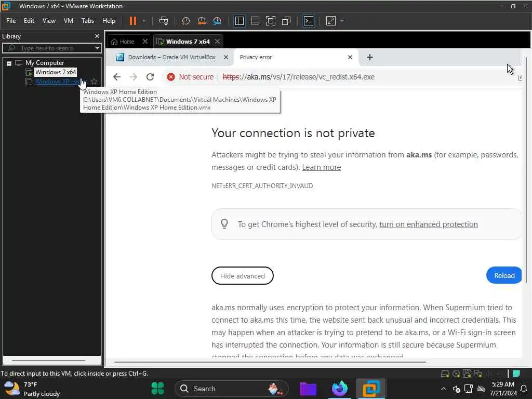Toggle the thumbnail bar view icon
Screen dimensions: 532x399
point(255,21)
